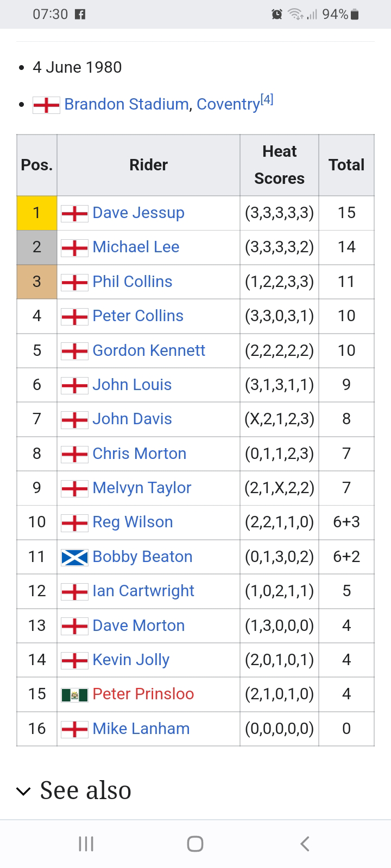Follow the Coventry link
The height and width of the screenshot is (868, 391).
[228, 104]
